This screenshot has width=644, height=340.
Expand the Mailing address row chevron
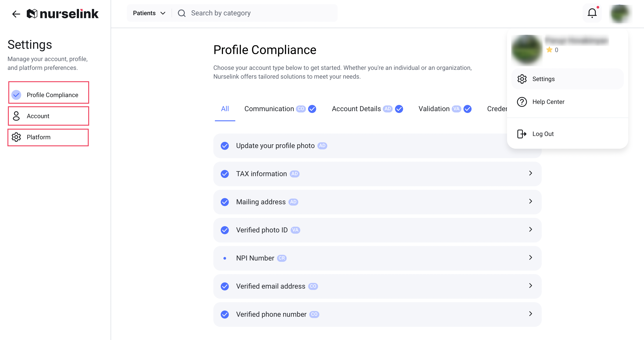(531, 201)
